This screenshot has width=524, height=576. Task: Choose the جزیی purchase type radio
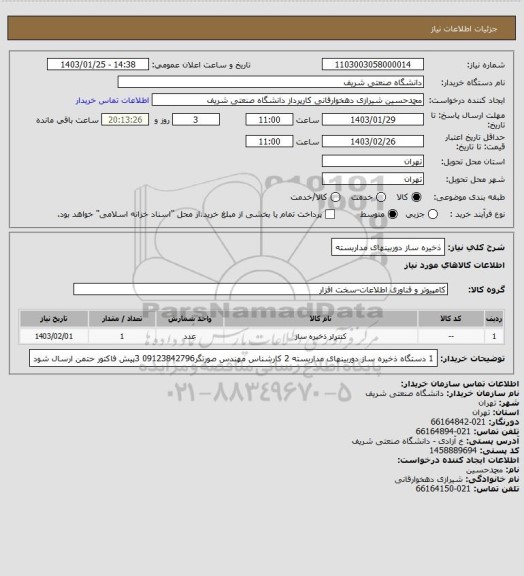[433, 214]
